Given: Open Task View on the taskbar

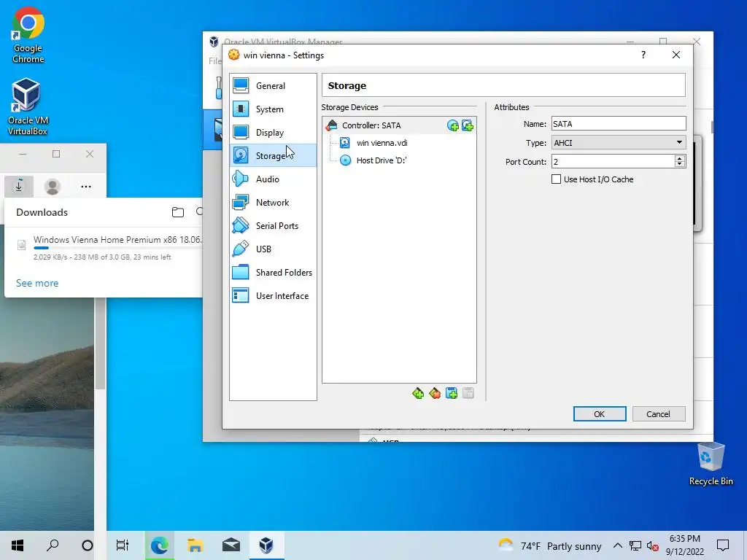Looking at the screenshot, I should [123, 545].
